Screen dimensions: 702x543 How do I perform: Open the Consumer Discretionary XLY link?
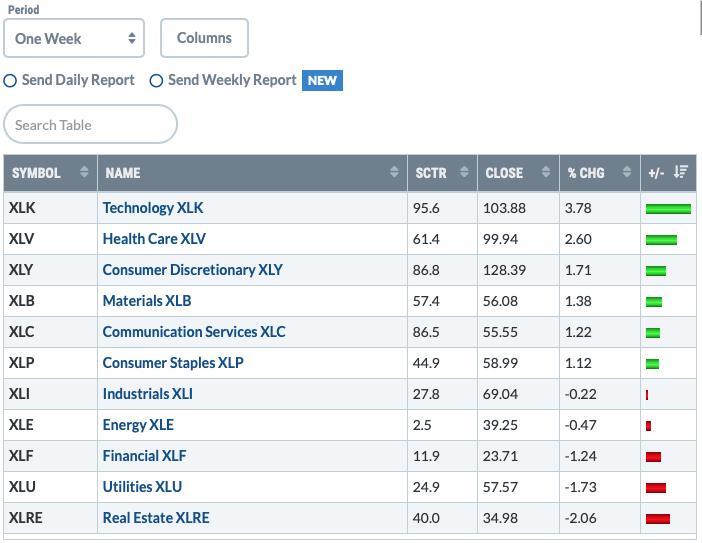tap(193, 270)
